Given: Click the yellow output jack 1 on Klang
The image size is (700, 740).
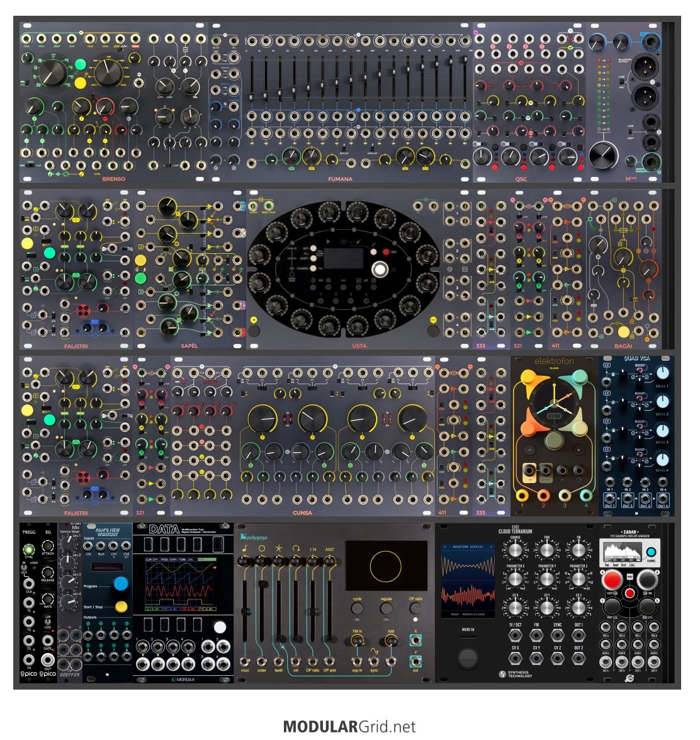Looking at the screenshot, I should (522, 496).
